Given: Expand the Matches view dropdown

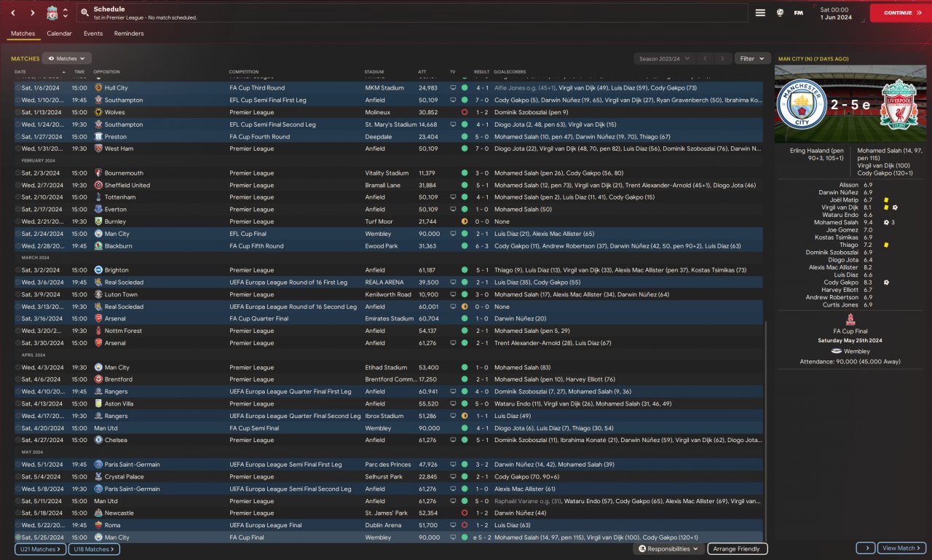Looking at the screenshot, I should pyautogui.click(x=66, y=58).
